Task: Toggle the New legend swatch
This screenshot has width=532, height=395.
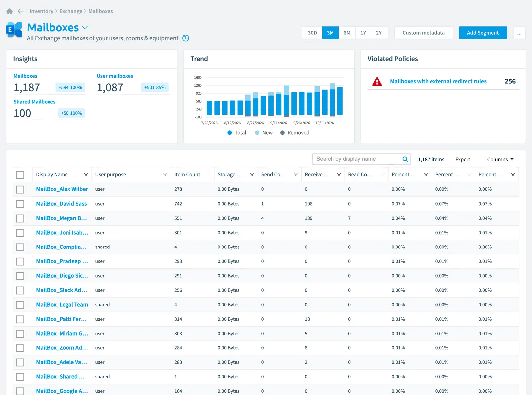Action: coord(257,133)
